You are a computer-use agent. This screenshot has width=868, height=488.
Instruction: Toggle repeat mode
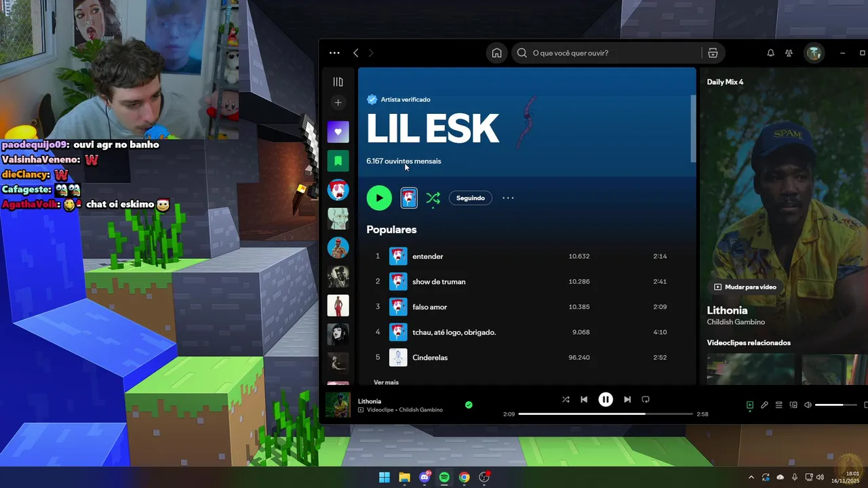coord(646,399)
